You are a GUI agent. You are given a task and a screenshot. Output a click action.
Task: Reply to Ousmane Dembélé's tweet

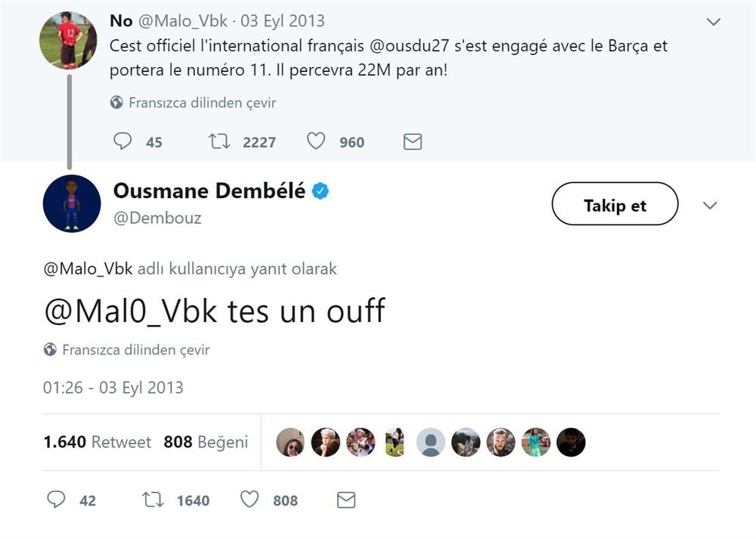(x=57, y=500)
